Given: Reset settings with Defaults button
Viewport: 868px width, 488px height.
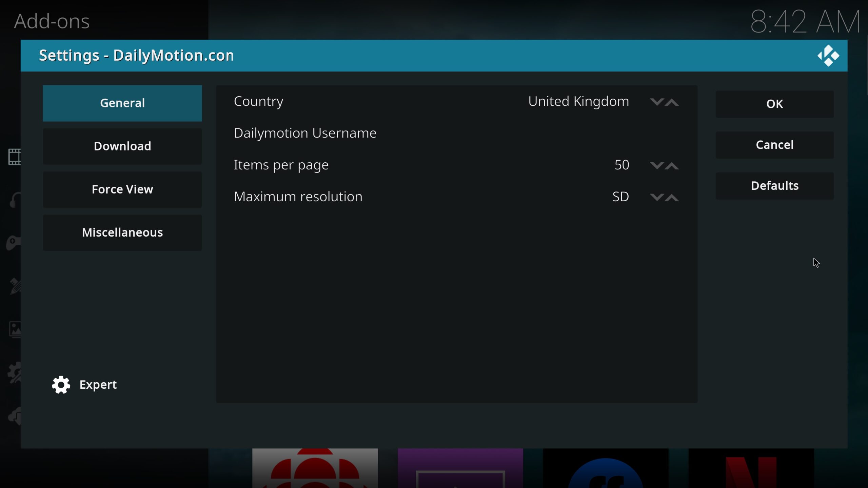Looking at the screenshot, I should [x=774, y=186].
